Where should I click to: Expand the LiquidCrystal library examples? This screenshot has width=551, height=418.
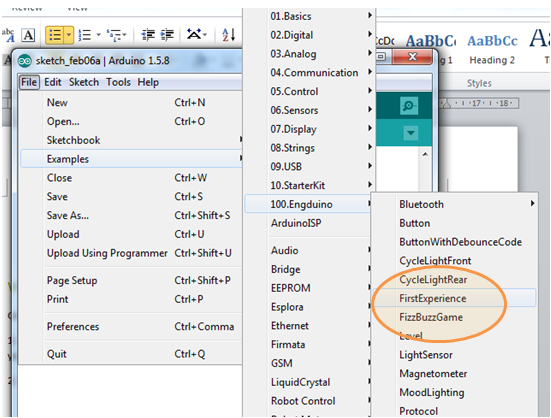[309, 382]
